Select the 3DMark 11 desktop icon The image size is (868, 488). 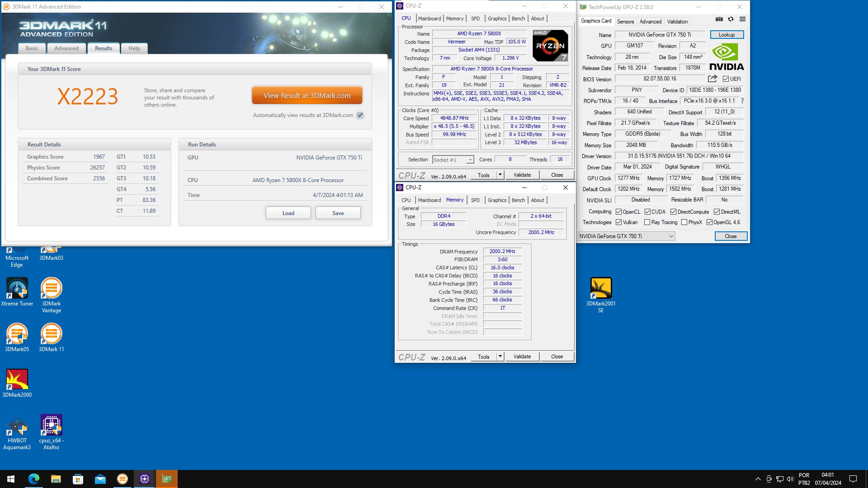click(x=51, y=338)
